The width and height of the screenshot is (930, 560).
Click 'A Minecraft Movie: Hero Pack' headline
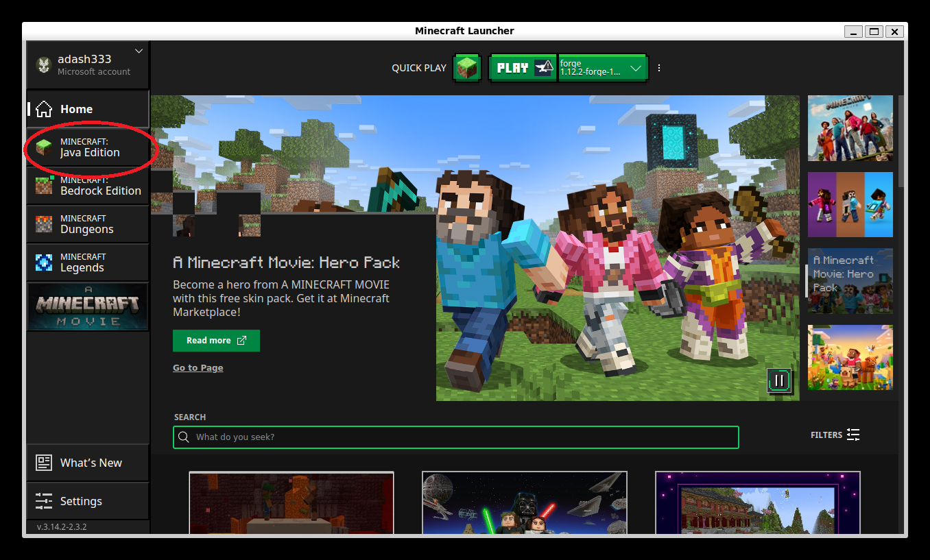pos(286,263)
